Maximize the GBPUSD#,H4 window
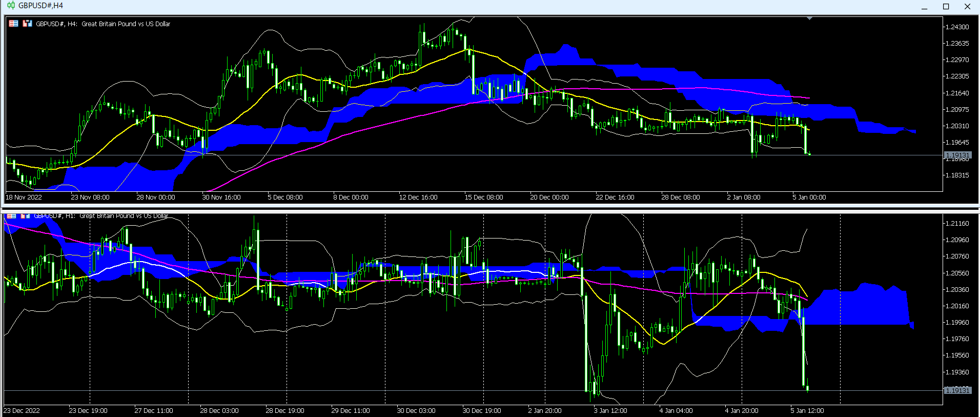The height and width of the screenshot is (417, 980). click(x=946, y=7)
